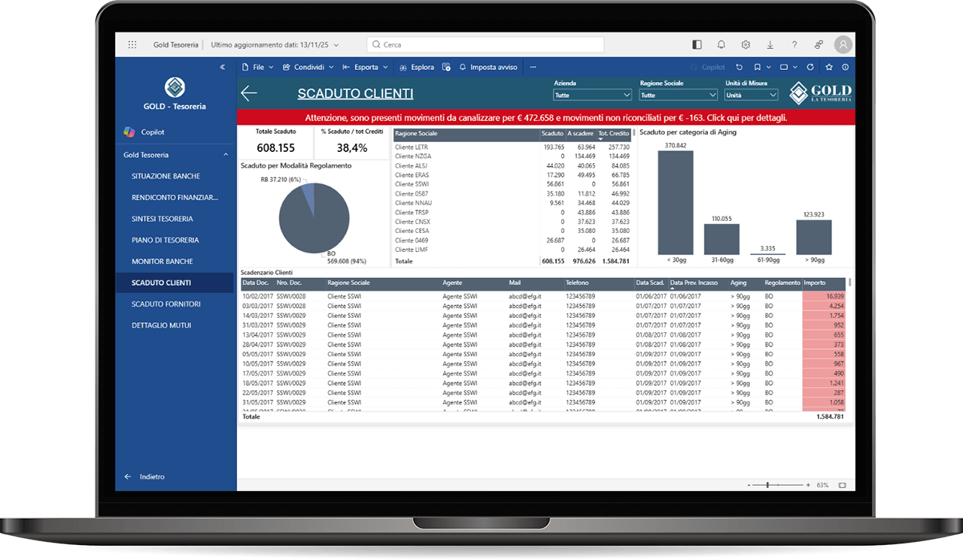Open the Esporta menu

pos(366,67)
